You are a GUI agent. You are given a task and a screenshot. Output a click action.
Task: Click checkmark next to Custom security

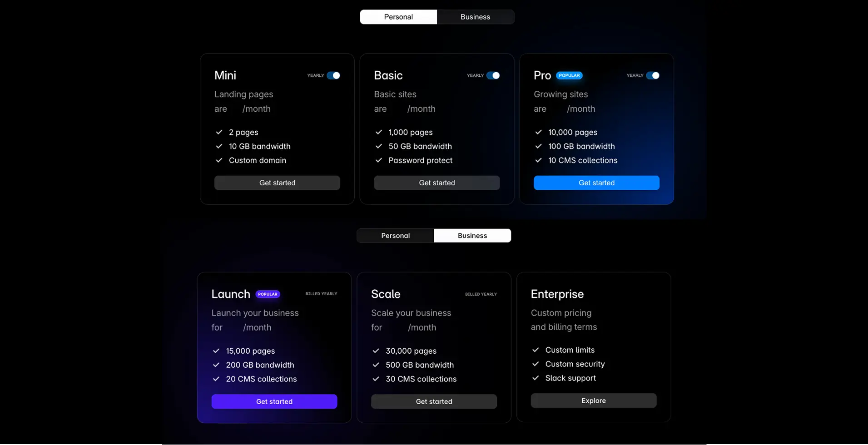click(536, 364)
